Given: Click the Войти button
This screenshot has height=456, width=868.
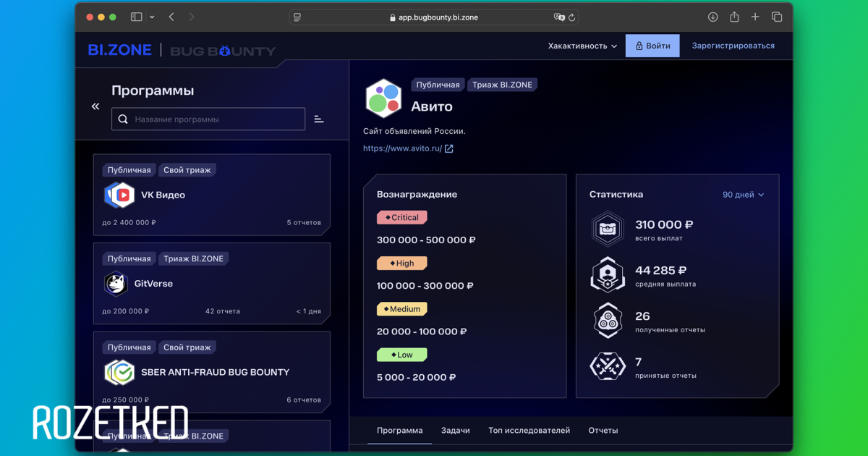Looking at the screenshot, I should pos(652,46).
